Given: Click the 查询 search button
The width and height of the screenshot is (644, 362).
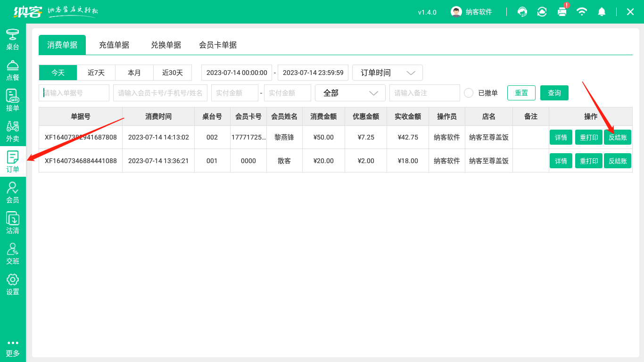Looking at the screenshot, I should coord(554,93).
